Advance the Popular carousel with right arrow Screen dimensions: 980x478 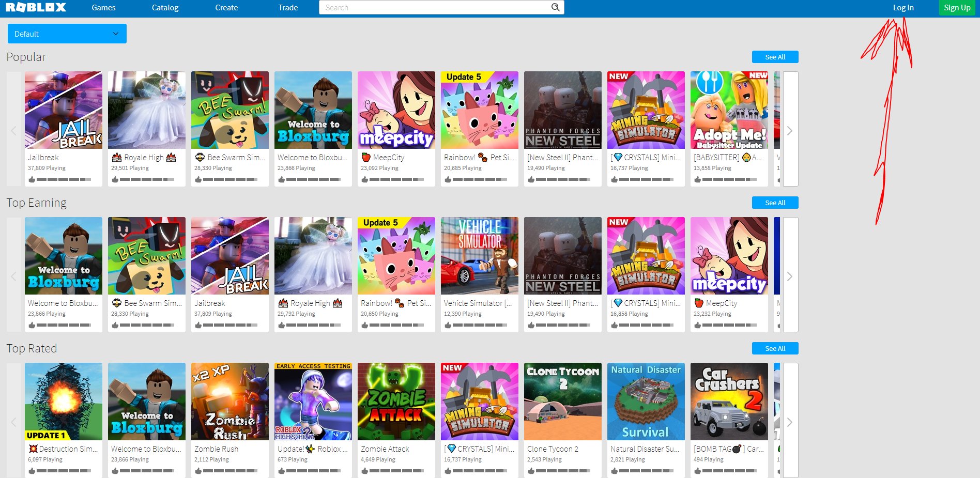[x=790, y=129]
